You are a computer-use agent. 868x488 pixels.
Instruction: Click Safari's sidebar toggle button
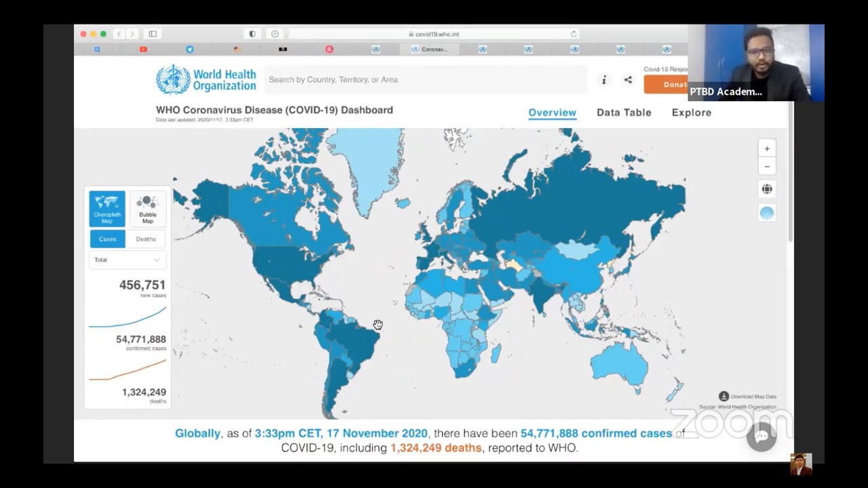coord(153,34)
